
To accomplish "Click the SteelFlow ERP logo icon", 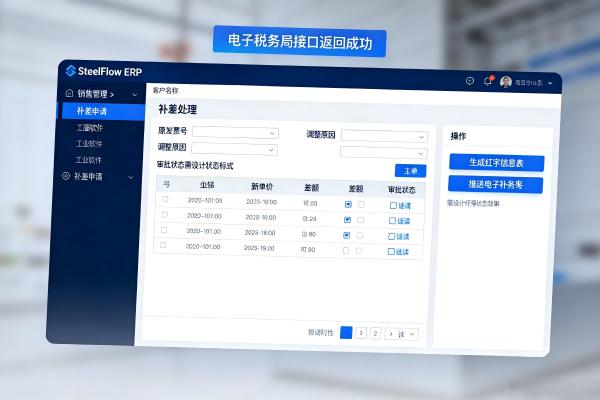I will (x=70, y=71).
